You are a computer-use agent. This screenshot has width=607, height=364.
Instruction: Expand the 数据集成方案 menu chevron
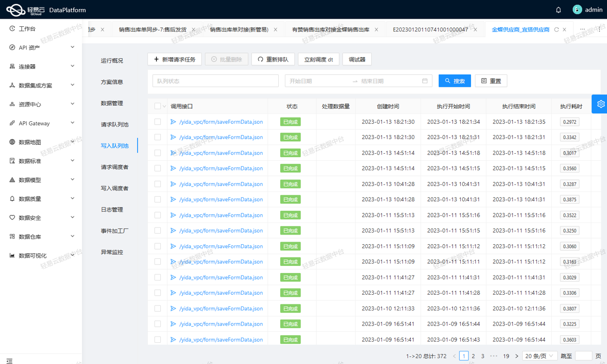tap(72, 85)
